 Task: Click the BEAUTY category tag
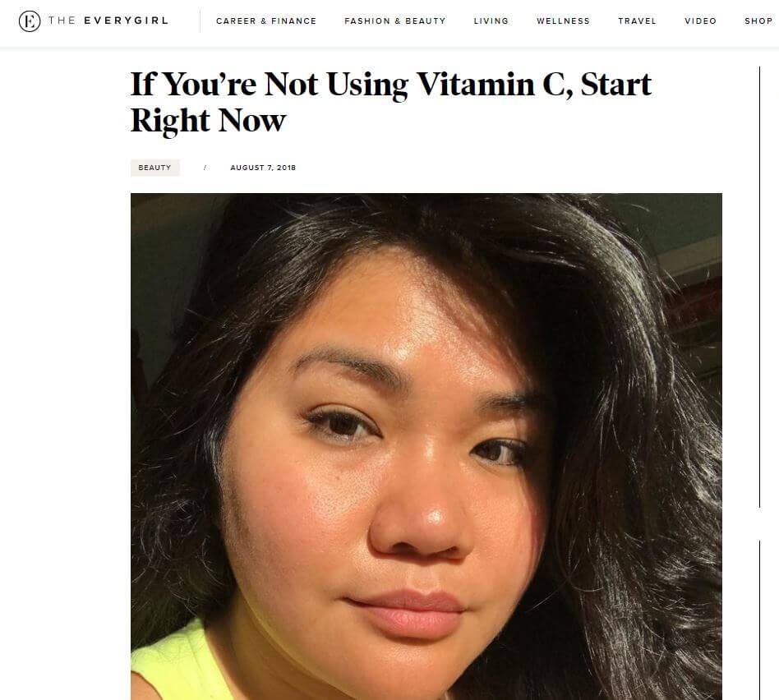[155, 168]
